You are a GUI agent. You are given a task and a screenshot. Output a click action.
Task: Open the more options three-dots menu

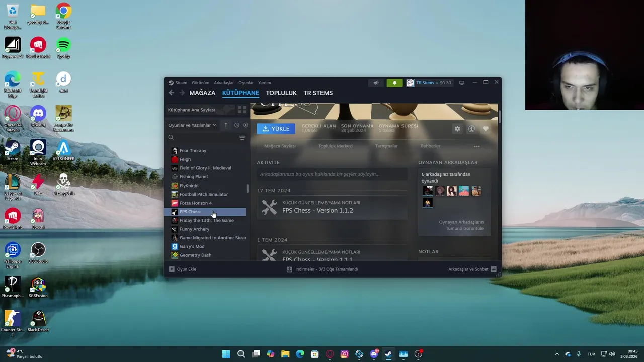click(477, 146)
